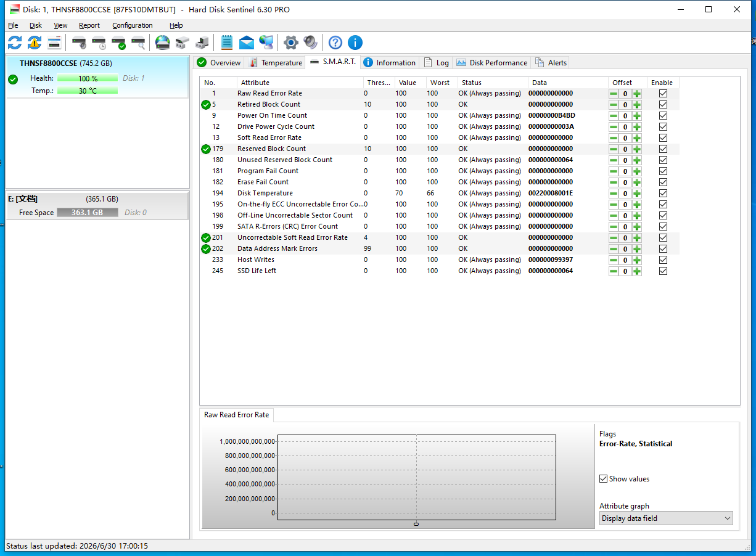
Task: Open the blue notepad report icon
Action: coord(227,43)
